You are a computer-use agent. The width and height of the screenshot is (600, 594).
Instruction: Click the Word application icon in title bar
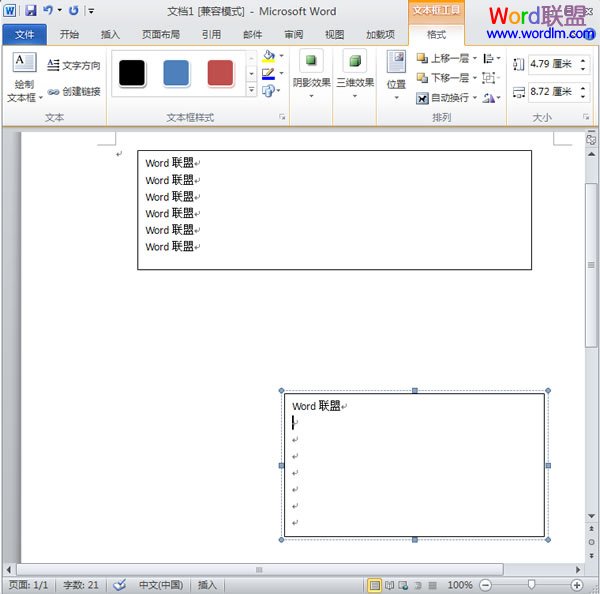click(x=10, y=10)
